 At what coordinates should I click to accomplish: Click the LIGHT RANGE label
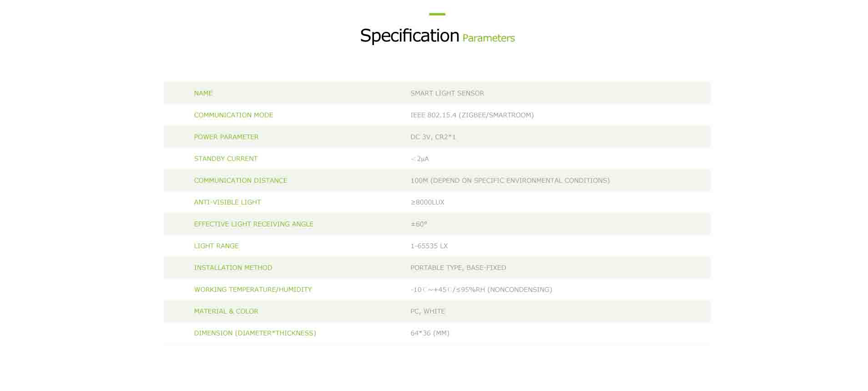point(216,246)
